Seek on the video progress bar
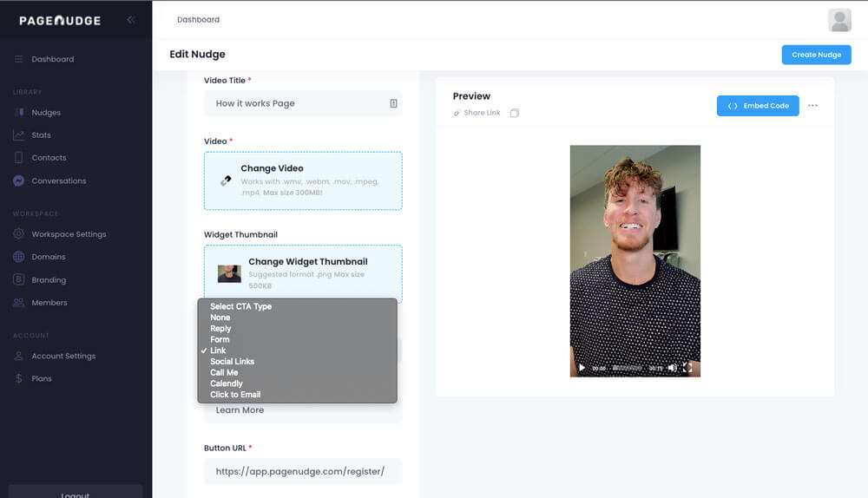The width and height of the screenshot is (868, 498). pos(628,368)
